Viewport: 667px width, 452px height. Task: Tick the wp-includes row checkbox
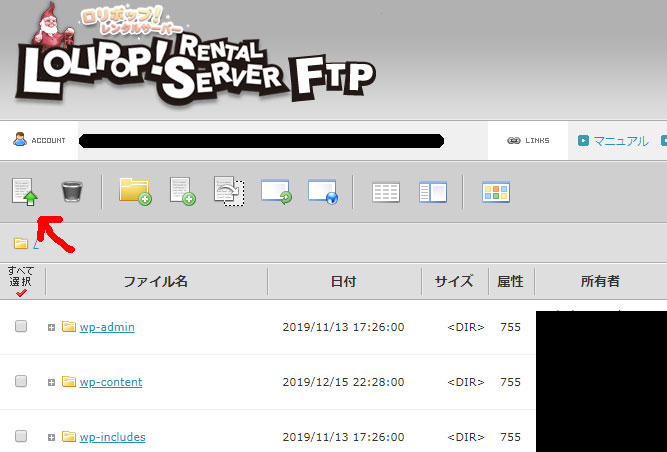(21, 436)
